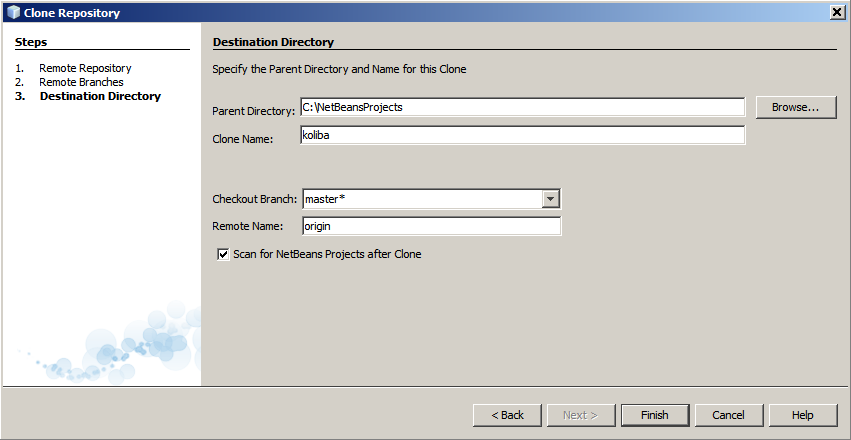Click the greyed-out Next button
Viewport: 851px width, 440px height.
(x=580, y=415)
